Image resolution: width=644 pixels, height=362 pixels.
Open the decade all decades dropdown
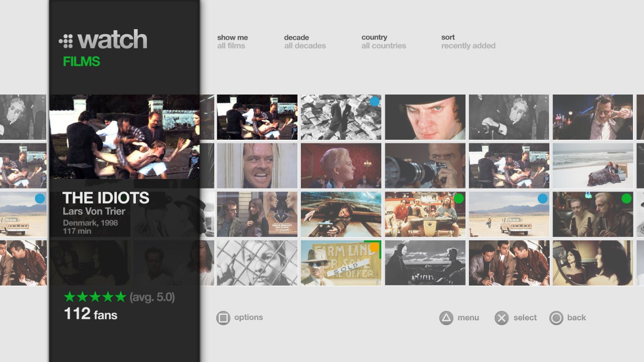click(305, 42)
